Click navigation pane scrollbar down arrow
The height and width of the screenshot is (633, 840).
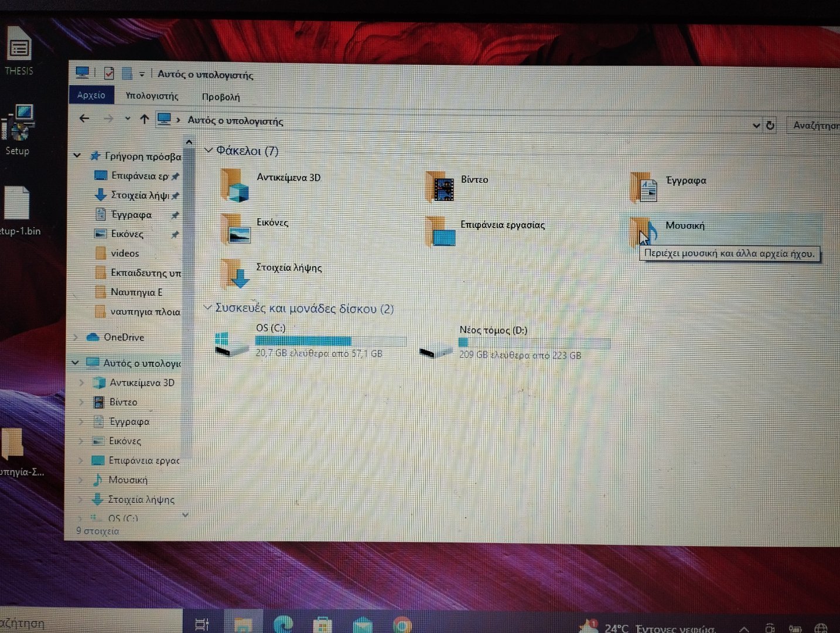click(186, 515)
